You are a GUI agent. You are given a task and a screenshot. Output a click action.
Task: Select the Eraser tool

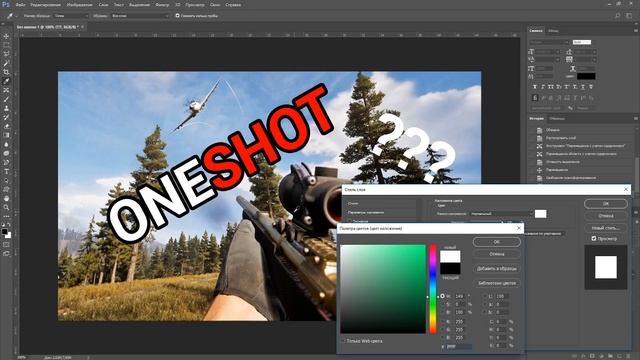(x=6, y=126)
